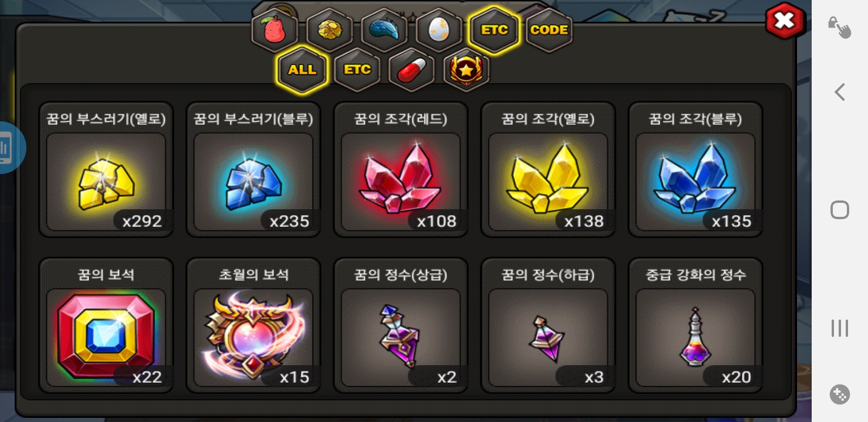
Task: Select the gold nugget category tab
Action: pyautogui.click(x=330, y=30)
